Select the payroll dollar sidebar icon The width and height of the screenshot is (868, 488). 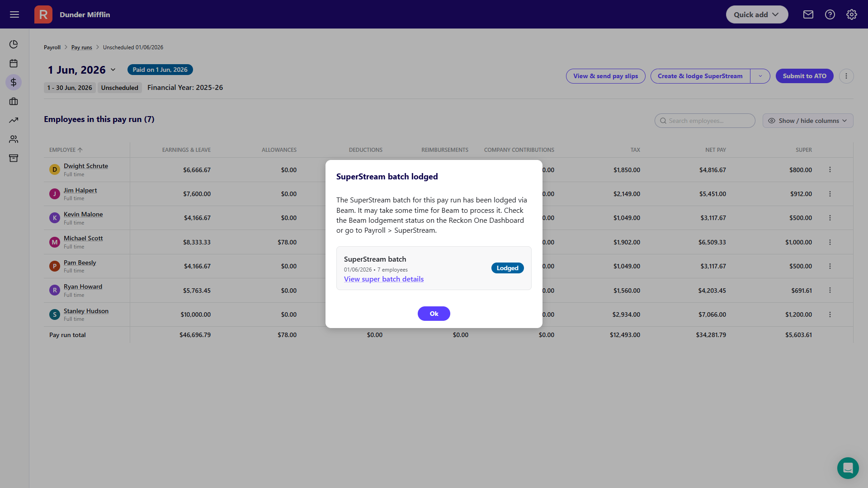point(14,82)
